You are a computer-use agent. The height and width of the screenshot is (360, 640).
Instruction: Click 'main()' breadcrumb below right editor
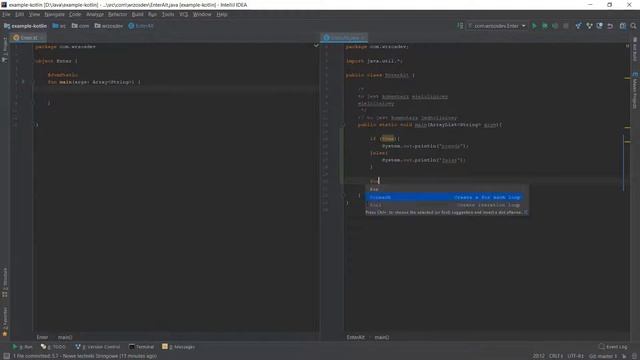(382, 337)
